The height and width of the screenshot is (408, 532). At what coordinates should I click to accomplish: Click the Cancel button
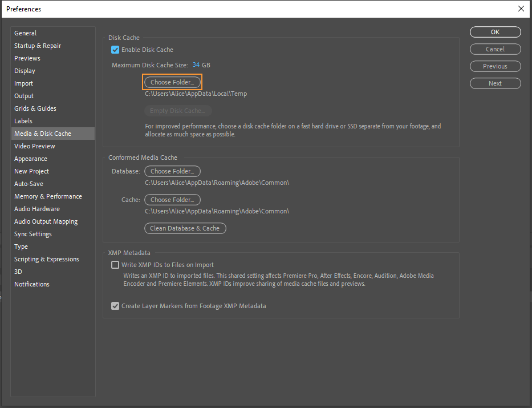495,49
